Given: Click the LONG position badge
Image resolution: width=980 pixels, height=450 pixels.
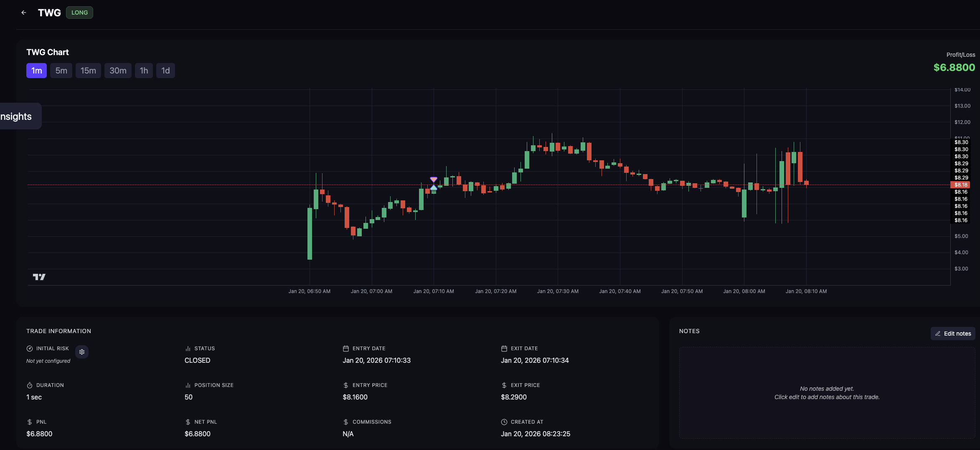Looking at the screenshot, I should point(79,13).
